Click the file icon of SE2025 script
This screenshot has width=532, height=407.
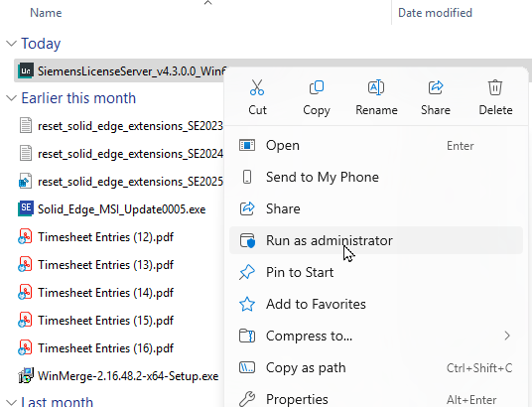click(25, 181)
